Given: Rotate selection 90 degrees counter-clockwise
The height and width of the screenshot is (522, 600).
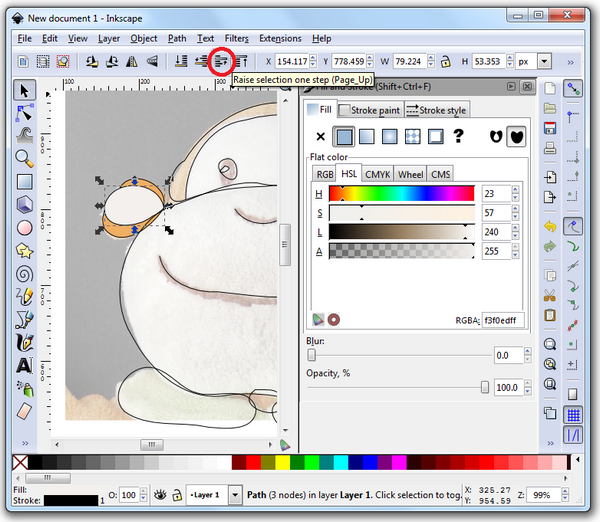Looking at the screenshot, I should (x=92, y=61).
